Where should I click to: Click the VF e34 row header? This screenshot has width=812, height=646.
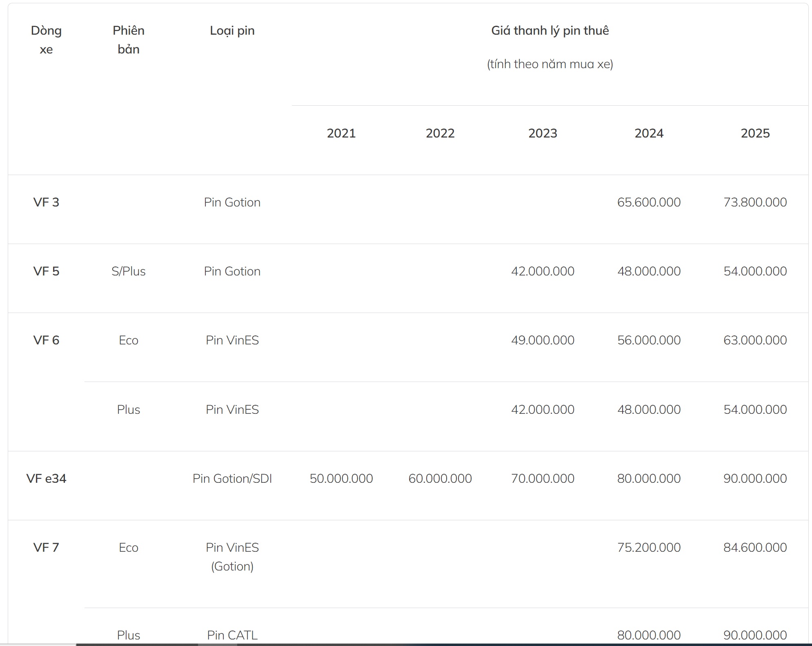click(46, 478)
